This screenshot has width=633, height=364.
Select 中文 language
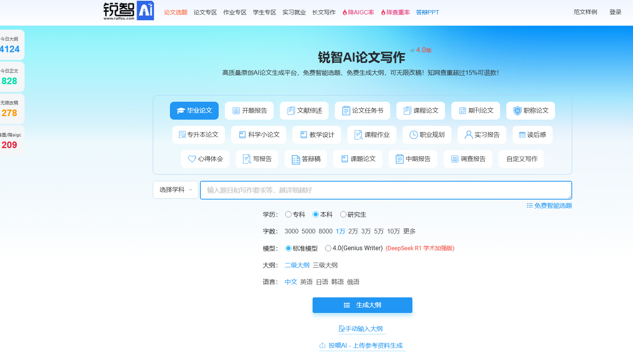click(291, 282)
